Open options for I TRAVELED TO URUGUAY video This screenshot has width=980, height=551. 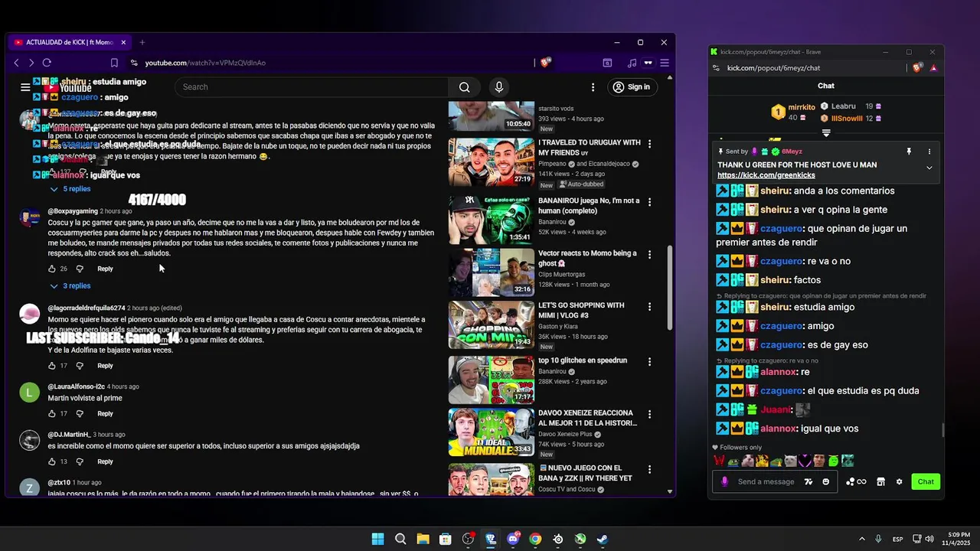click(650, 144)
